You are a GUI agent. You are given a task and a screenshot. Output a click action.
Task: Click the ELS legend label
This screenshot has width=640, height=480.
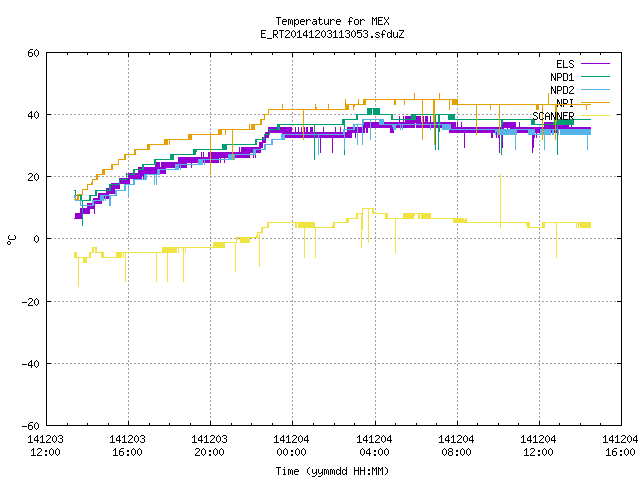[565, 64]
